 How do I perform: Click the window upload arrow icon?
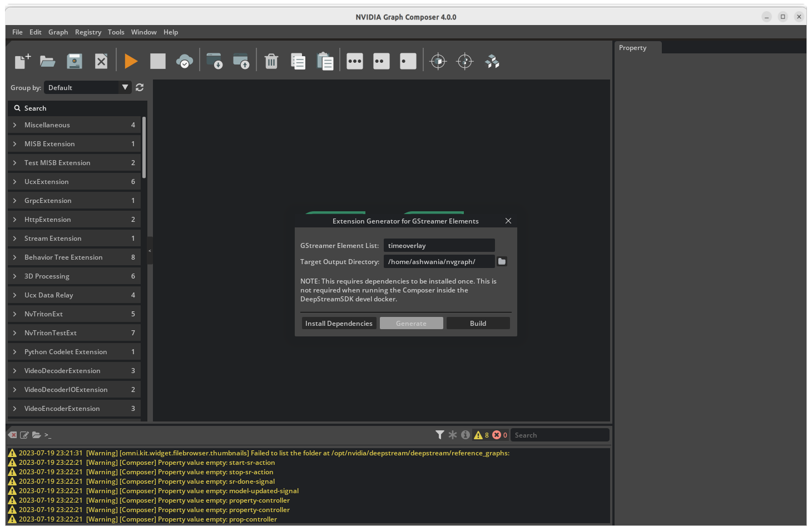click(x=241, y=61)
